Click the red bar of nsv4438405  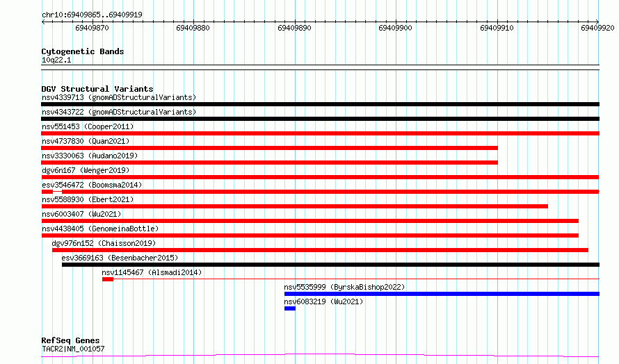click(310, 235)
